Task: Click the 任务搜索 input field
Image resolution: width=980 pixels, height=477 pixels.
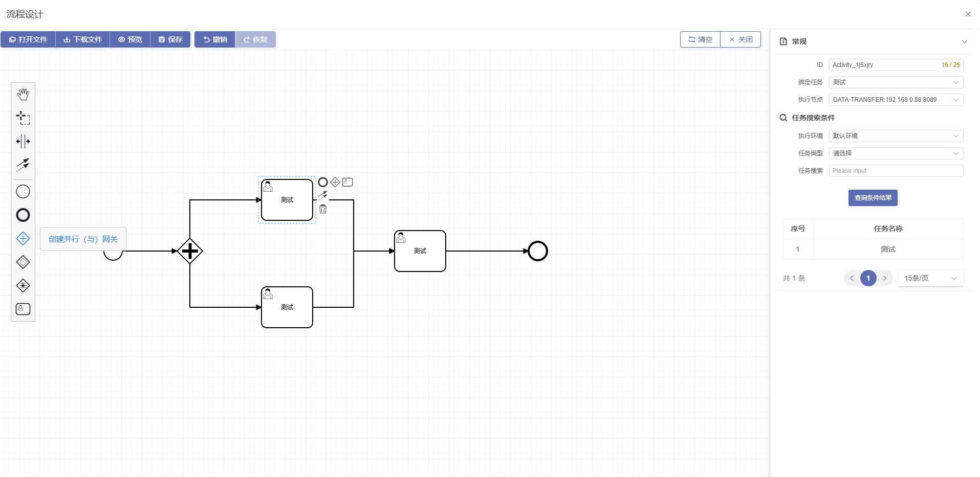Action: [896, 171]
